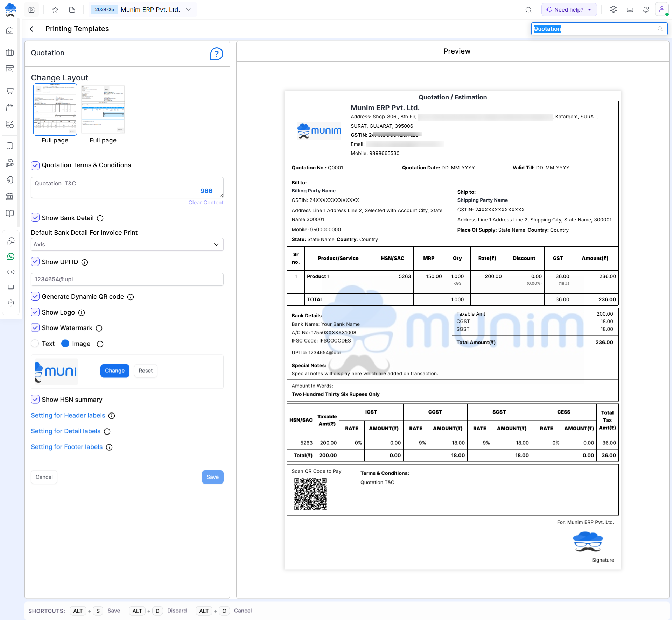Click the Change watermark image button
The width and height of the screenshot is (672, 621).
[x=115, y=371]
